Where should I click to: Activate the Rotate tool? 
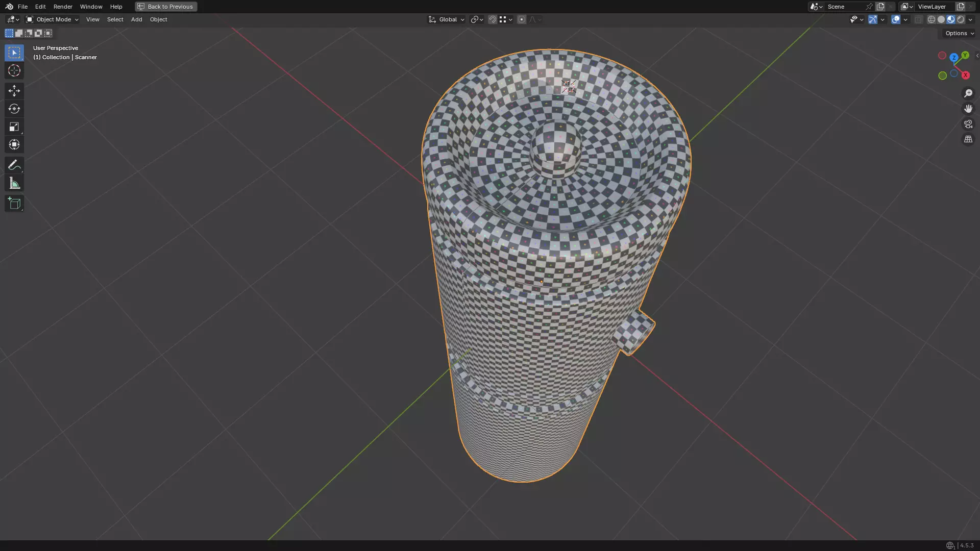pos(14,109)
